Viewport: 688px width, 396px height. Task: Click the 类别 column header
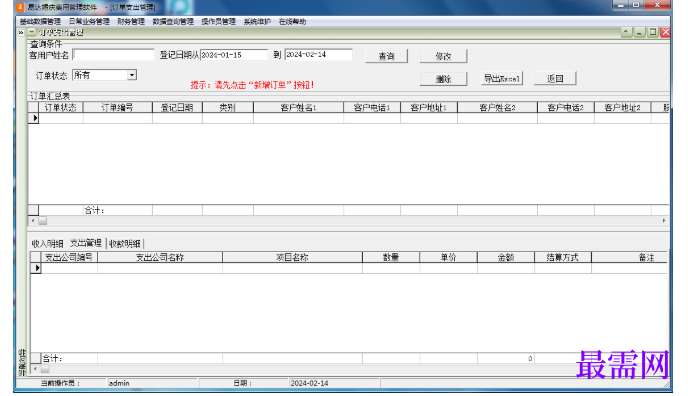[x=228, y=107]
